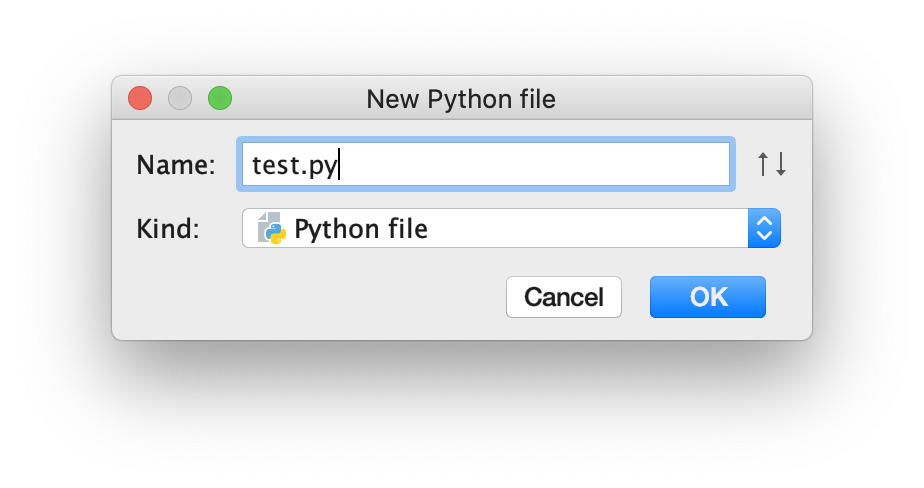Place the cursor on the 'test.py' text

294,165
